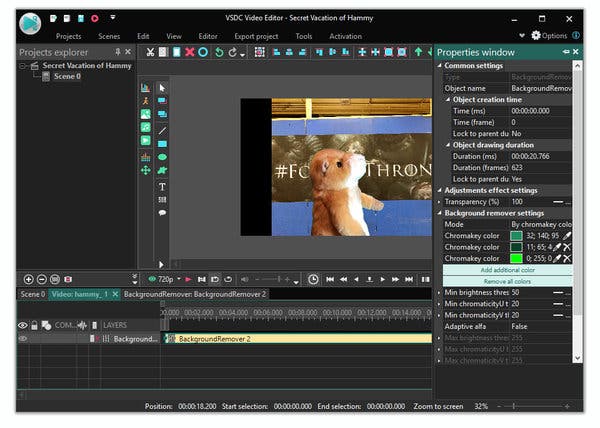Click the Redo arrow icon
The height and width of the screenshot is (428, 600).
coord(232,52)
